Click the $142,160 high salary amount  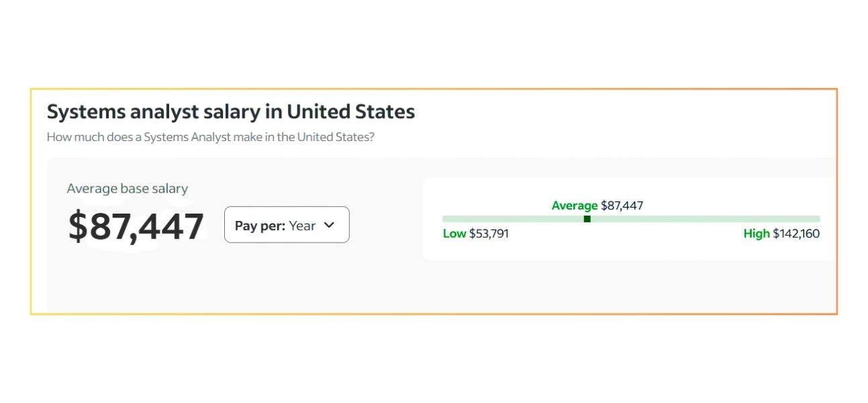click(796, 234)
